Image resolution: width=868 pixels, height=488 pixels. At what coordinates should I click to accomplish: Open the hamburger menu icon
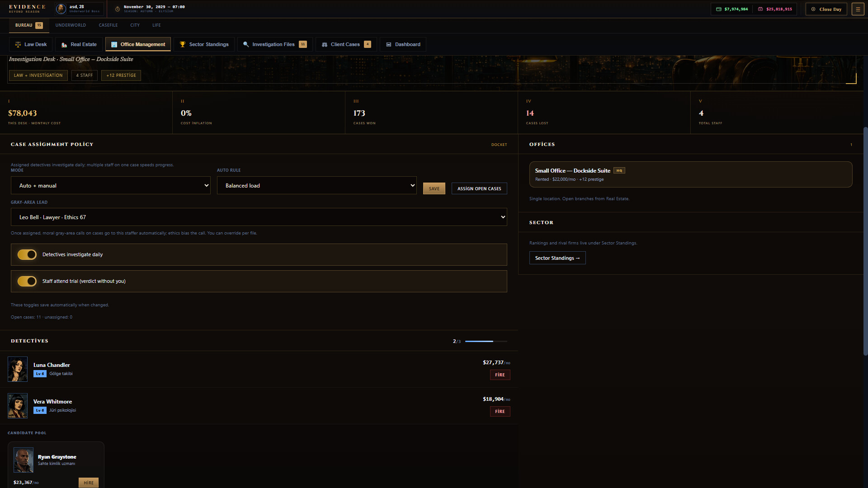[x=858, y=9]
